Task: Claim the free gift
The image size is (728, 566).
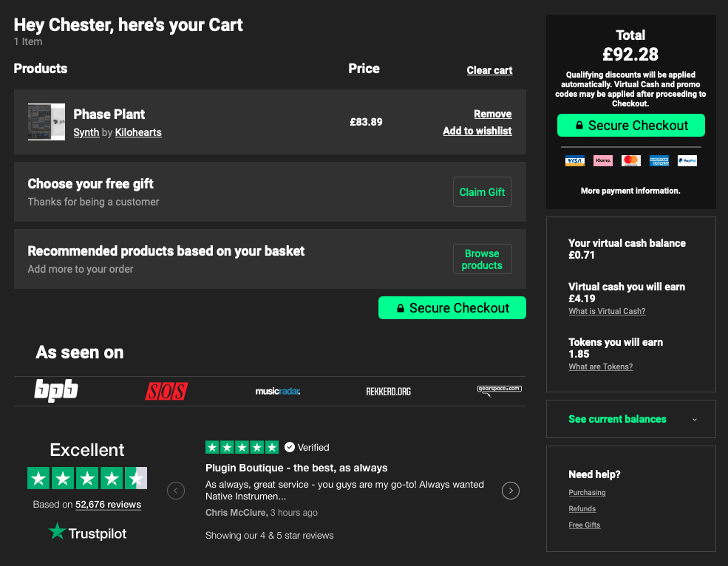Action: tap(483, 192)
